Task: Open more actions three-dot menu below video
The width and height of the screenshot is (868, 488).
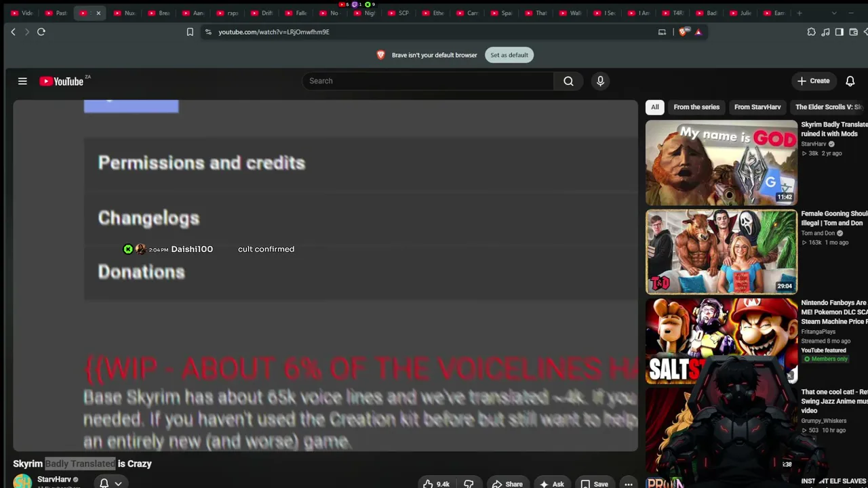Action: point(629,484)
